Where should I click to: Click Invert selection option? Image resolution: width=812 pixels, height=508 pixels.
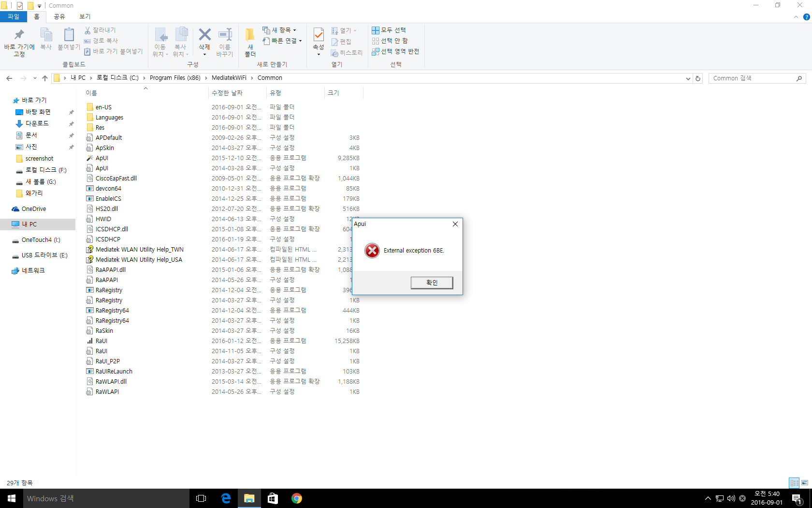coord(395,51)
